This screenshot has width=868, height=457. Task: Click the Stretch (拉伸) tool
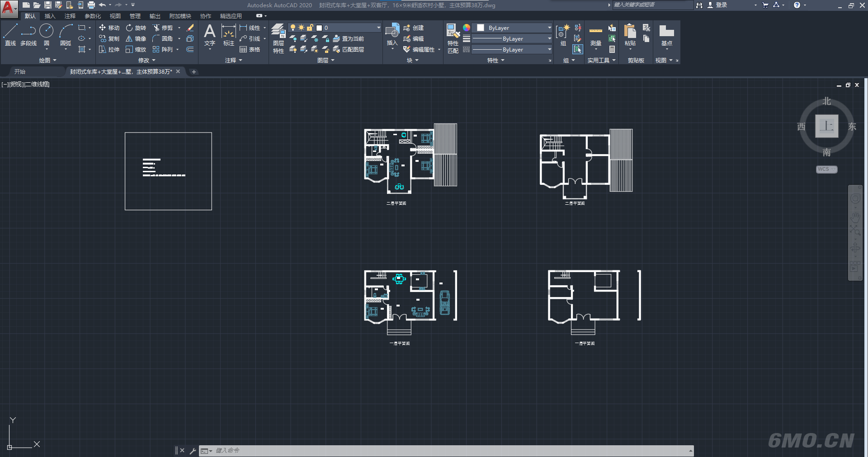coord(109,49)
